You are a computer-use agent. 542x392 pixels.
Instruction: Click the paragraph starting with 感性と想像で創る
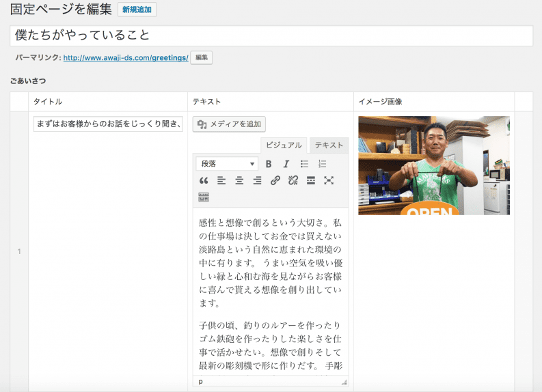point(270,263)
